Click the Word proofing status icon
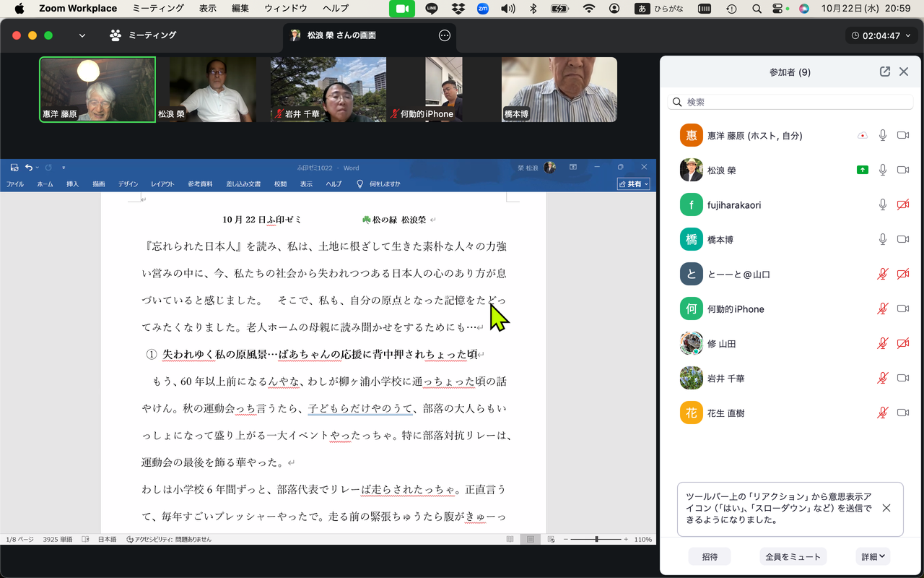 pos(85,540)
